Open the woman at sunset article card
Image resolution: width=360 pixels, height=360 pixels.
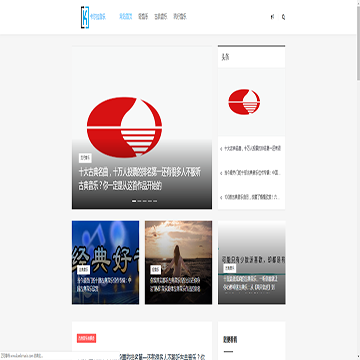point(178,262)
